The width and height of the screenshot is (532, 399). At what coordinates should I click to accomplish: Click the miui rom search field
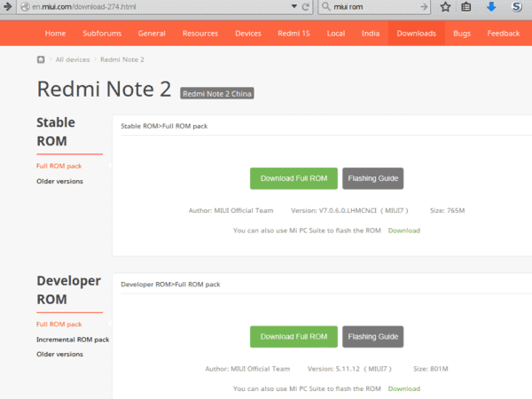(375, 7)
